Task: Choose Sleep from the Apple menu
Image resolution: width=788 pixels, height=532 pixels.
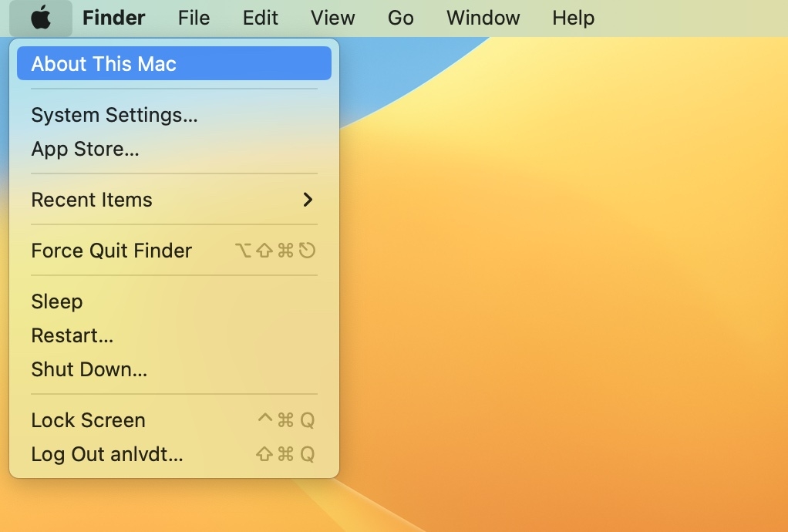Action: pos(174,301)
